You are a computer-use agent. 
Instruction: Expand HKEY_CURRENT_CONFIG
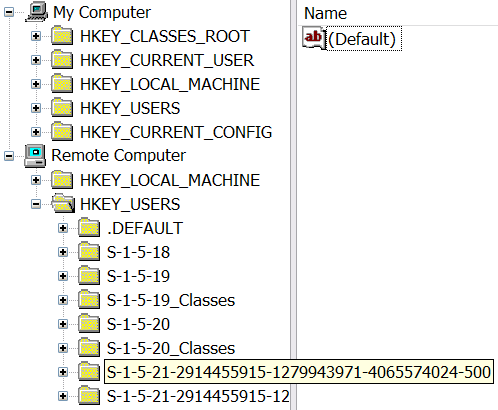click(36, 132)
